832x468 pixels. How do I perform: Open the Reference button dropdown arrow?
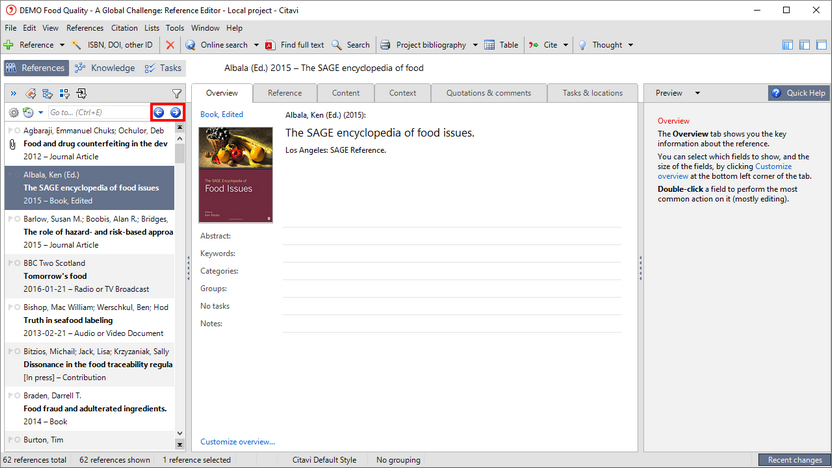pyautogui.click(x=62, y=45)
